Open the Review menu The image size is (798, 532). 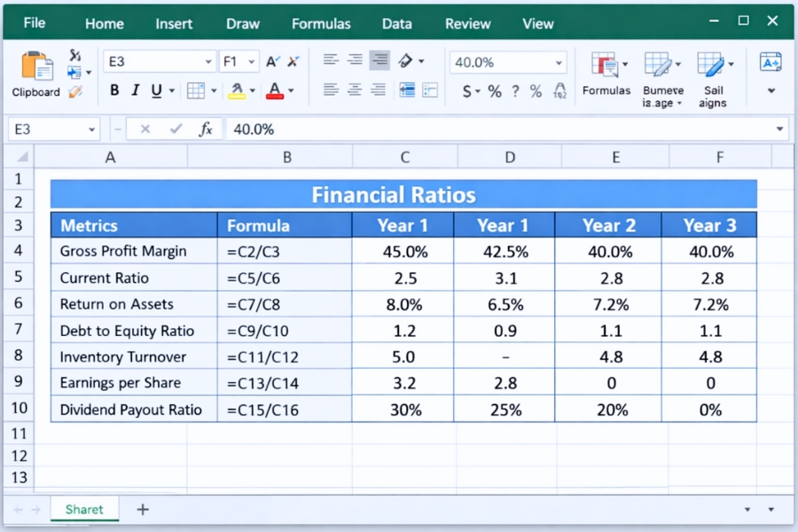tap(467, 24)
